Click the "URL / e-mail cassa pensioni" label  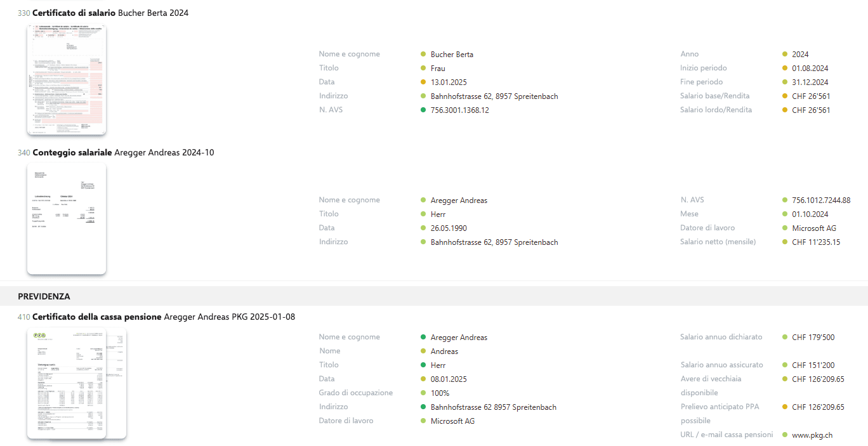click(x=727, y=435)
